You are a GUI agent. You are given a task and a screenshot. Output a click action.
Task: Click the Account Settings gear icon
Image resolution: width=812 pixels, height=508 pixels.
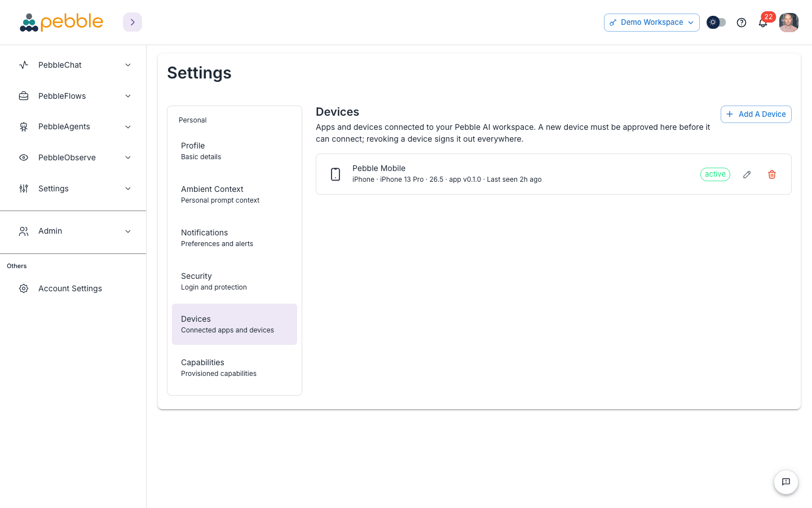tap(24, 288)
